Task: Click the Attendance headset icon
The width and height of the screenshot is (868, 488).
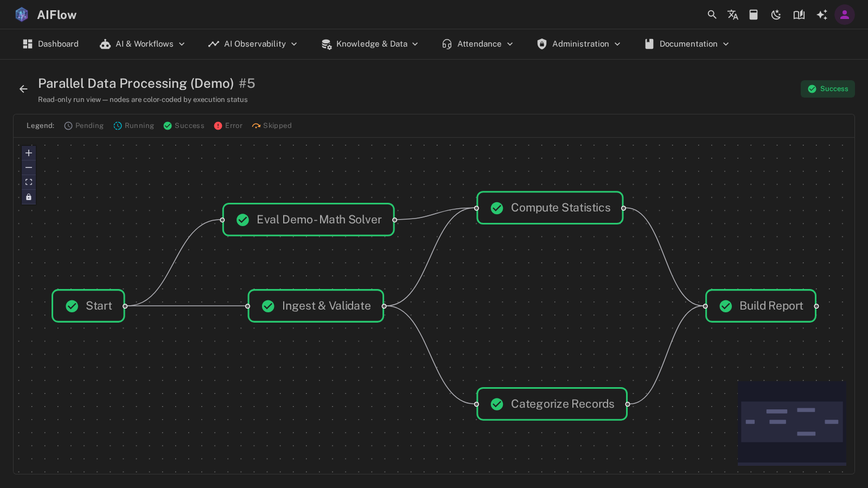Action: pos(447,44)
